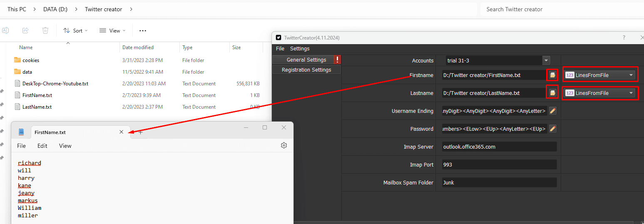The image size is (644, 224).
Task: Open the Explorer Sort dropdown
Action: click(75, 30)
